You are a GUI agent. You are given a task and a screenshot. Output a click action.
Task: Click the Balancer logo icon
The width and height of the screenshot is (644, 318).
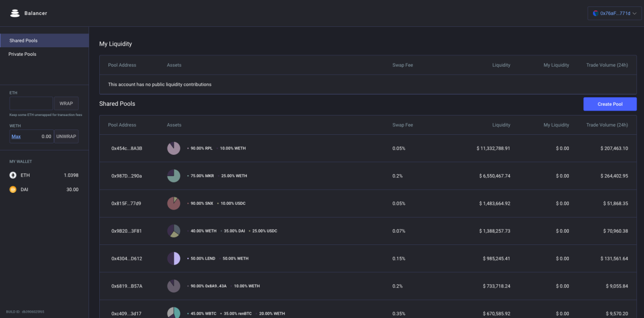15,13
